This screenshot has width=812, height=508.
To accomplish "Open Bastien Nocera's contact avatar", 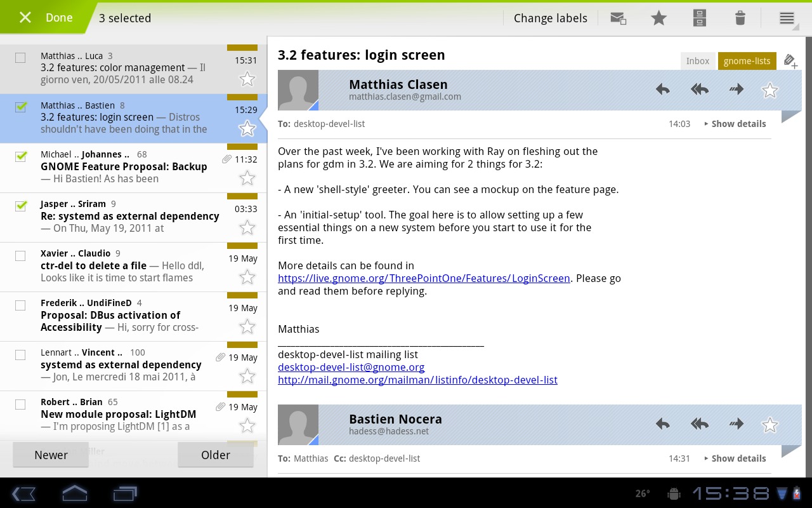I will 298,425.
